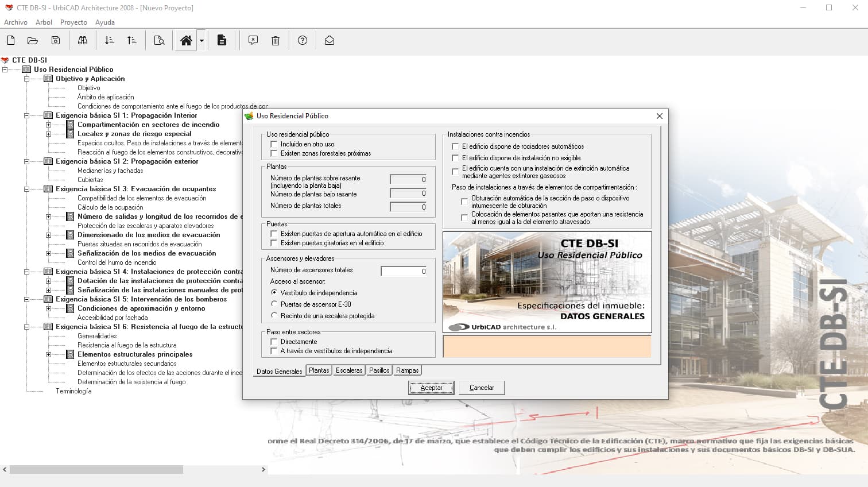
Task: Collapse the Uso Residencial Público root node
Action: [5, 69]
